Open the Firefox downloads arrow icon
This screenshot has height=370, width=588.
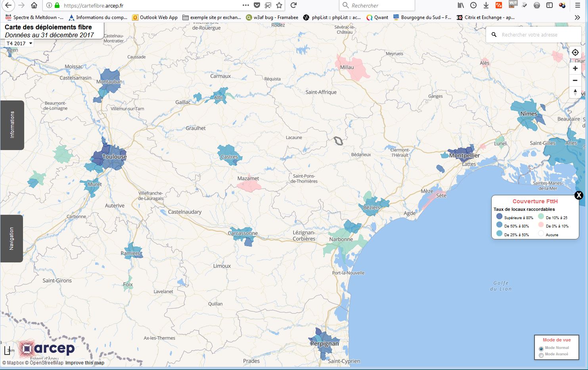coord(486,5)
